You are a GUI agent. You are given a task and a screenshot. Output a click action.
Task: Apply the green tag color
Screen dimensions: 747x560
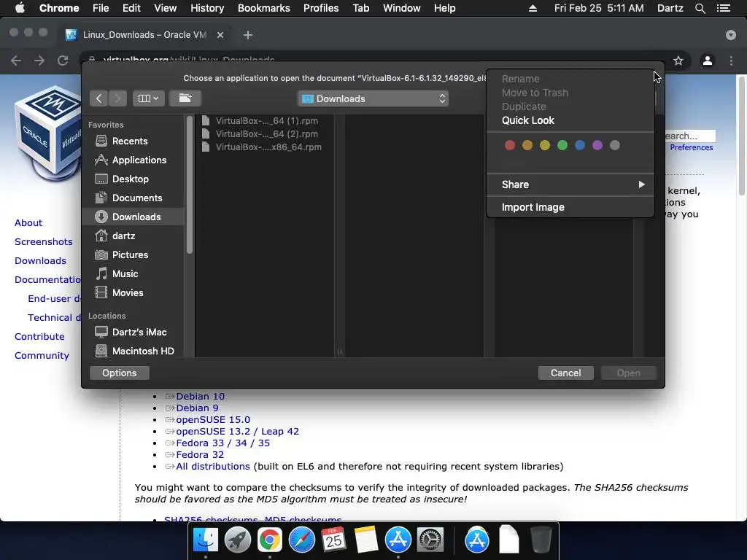coord(562,145)
